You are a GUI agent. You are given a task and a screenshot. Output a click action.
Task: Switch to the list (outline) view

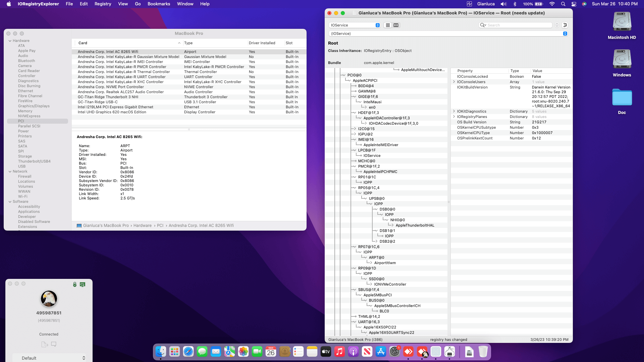click(x=388, y=25)
